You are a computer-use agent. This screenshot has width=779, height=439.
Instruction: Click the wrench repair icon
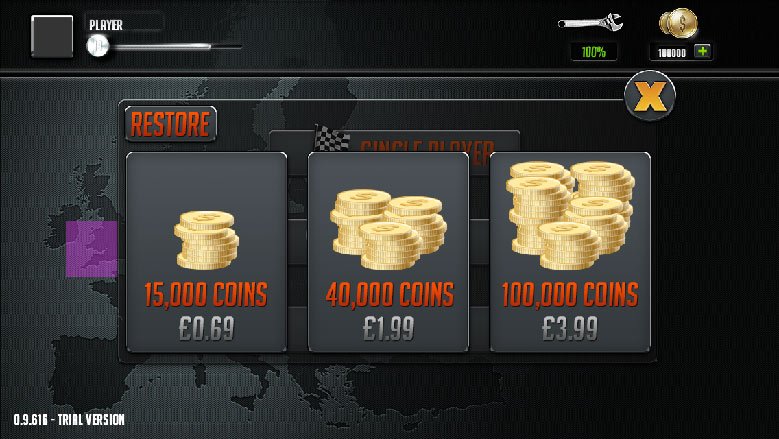click(x=590, y=23)
